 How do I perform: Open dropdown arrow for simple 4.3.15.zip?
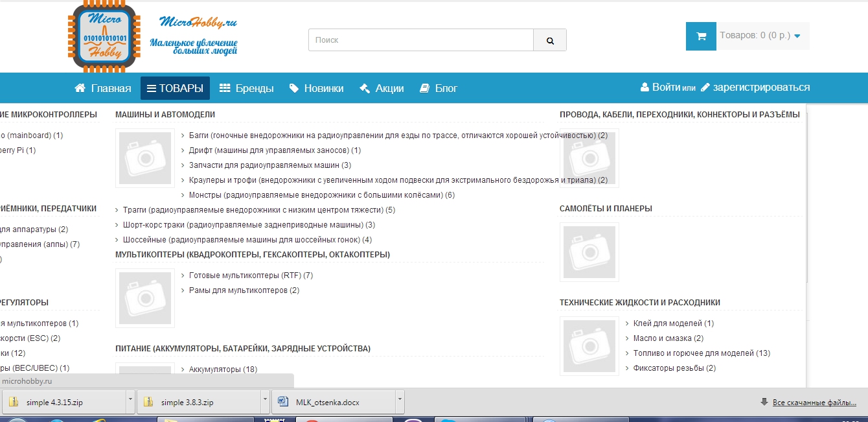pyautogui.click(x=130, y=401)
